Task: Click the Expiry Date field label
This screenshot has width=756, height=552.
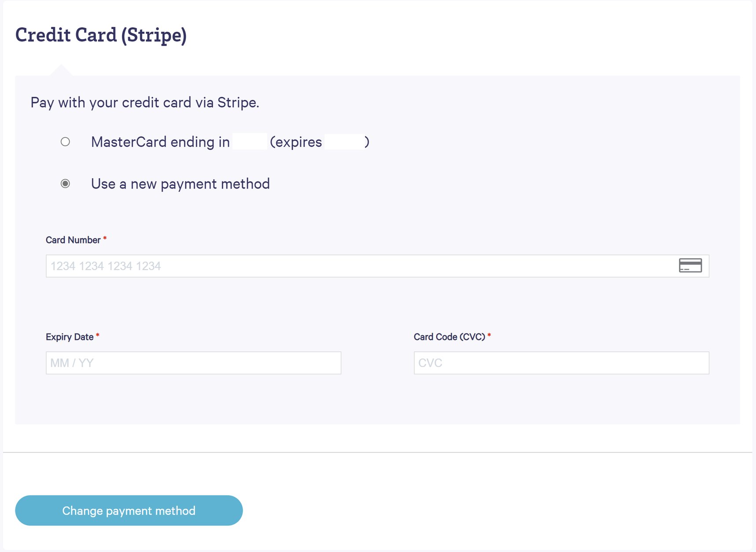Action: tap(70, 337)
